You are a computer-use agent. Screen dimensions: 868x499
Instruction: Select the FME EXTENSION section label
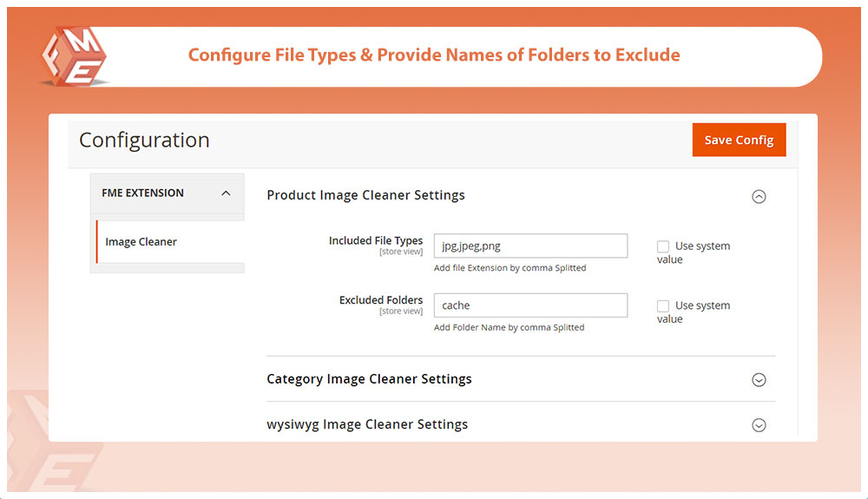click(x=142, y=194)
